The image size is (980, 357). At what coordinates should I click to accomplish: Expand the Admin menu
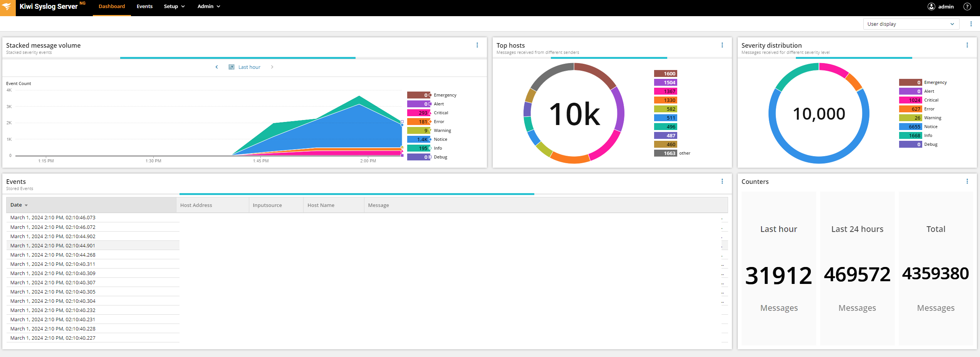coord(209,7)
